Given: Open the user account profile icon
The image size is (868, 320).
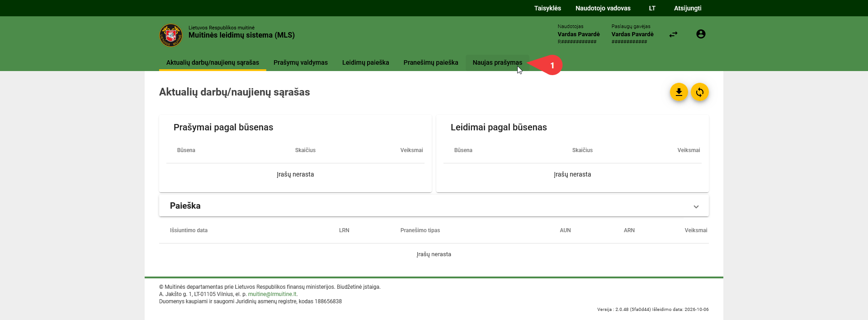Looking at the screenshot, I should (x=701, y=34).
